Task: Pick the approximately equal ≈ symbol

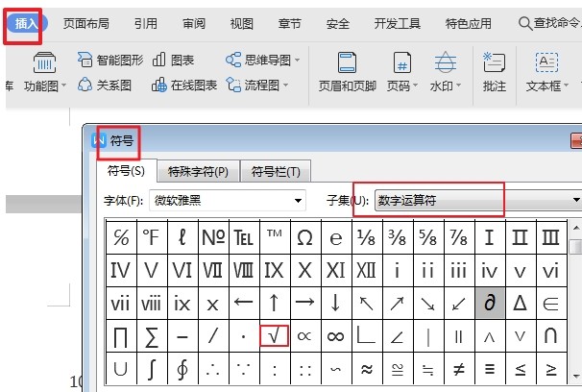Action: [367, 368]
